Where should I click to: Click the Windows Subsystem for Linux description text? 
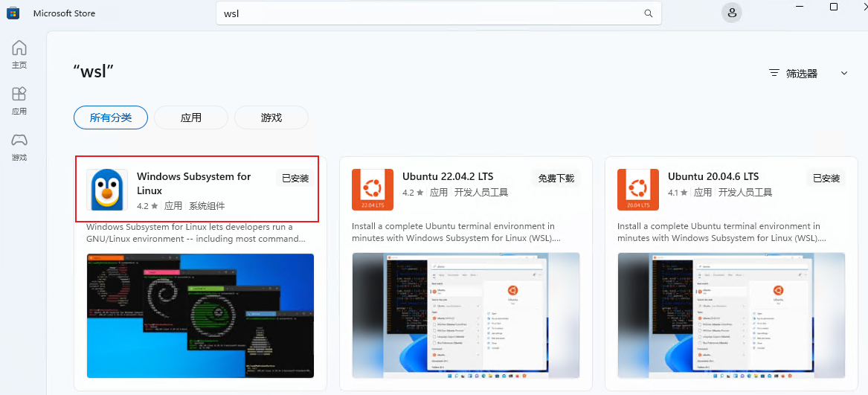[x=197, y=233]
